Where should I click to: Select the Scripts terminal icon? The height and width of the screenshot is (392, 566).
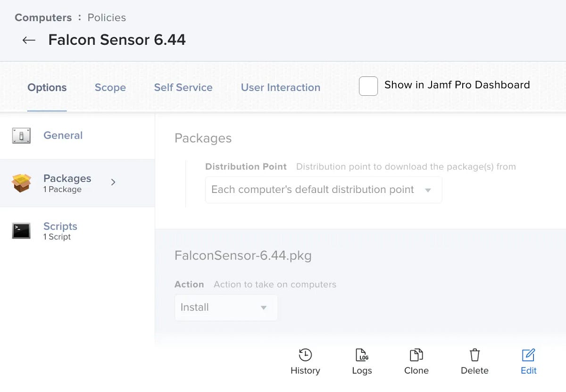(x=21, y=231)
